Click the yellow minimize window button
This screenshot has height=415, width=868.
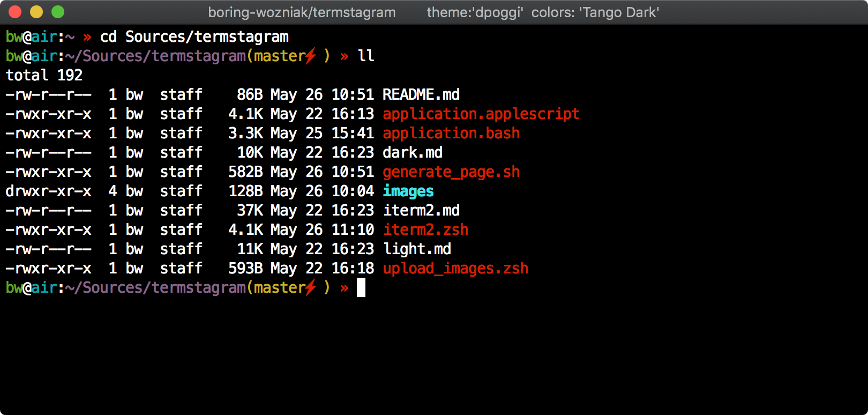[36, 12]
